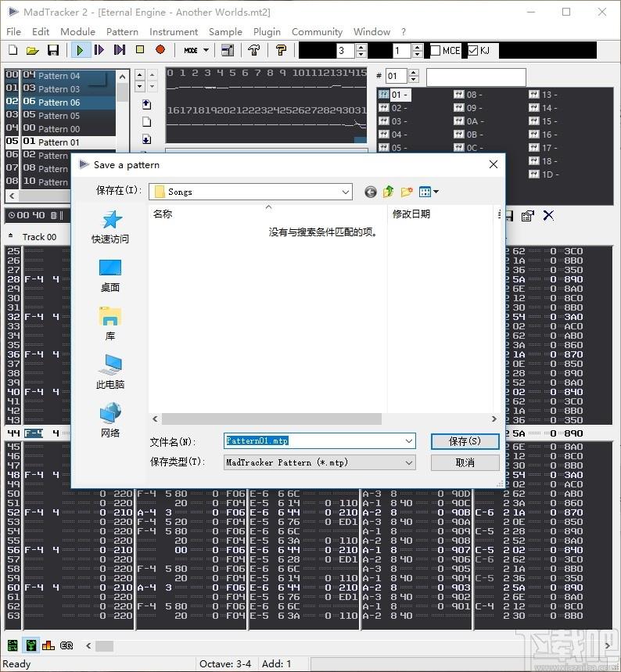Open the Community menu
The image size is (621, 672).
point(317,32)
